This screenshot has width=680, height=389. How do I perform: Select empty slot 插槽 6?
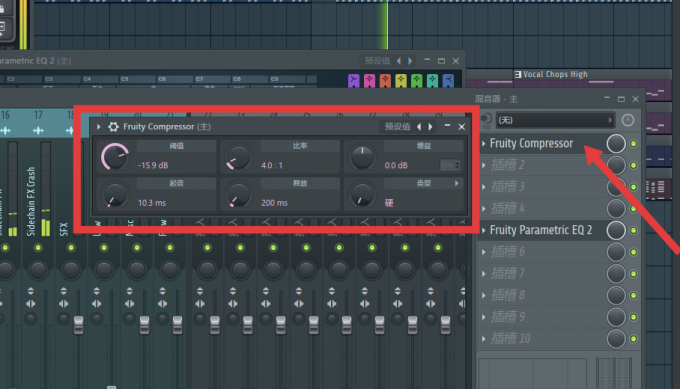(x=507, y=252)
